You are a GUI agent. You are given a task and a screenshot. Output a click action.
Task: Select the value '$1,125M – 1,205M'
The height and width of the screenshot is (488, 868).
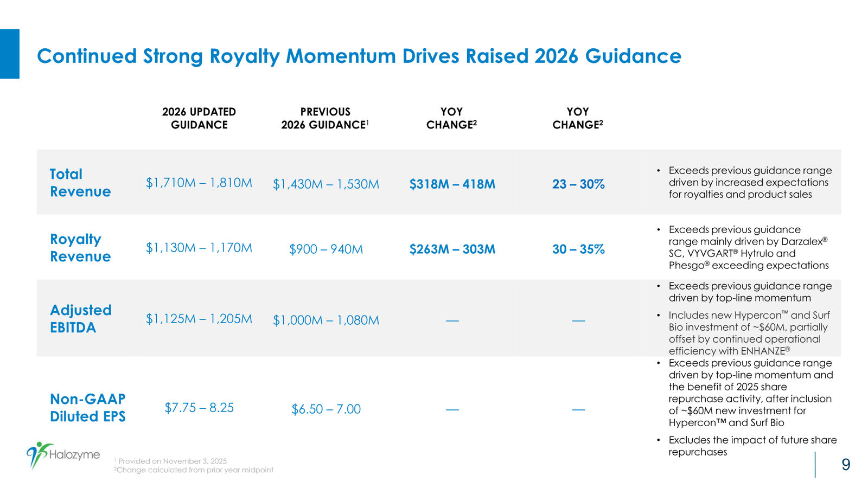[x=199, y=319]
